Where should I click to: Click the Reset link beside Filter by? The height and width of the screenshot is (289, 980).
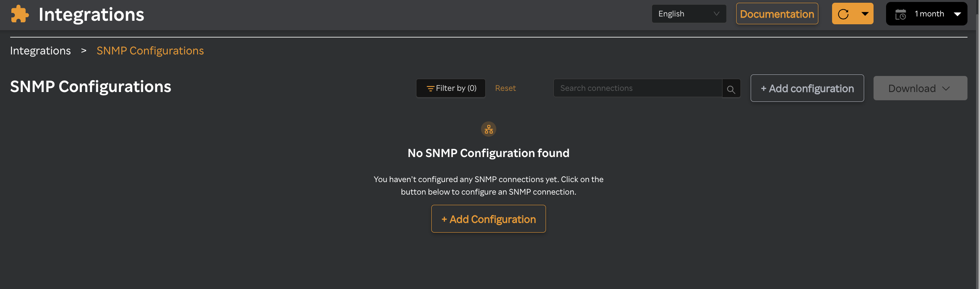coord(505,88)
